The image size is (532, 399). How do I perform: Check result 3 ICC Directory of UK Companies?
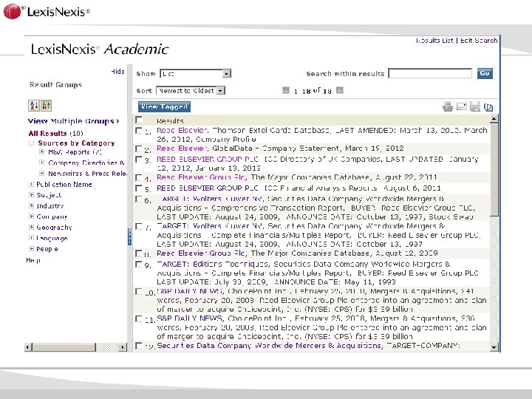[x=138, y=160]
